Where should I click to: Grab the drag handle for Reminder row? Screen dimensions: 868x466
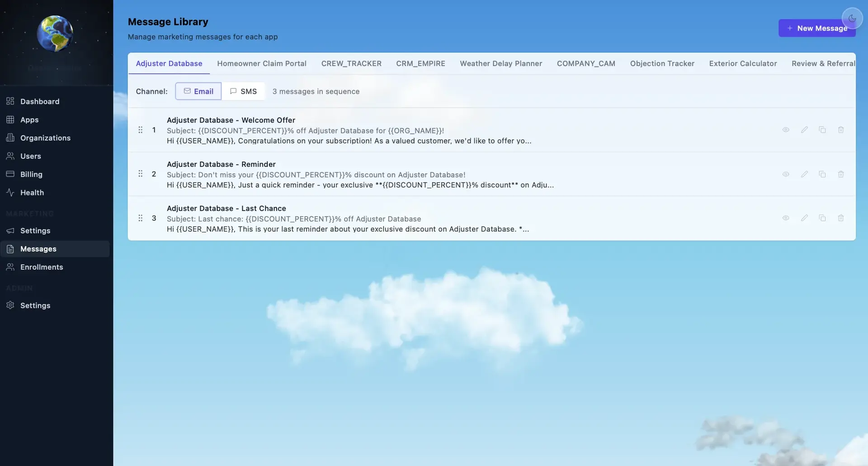pos(140,174)
